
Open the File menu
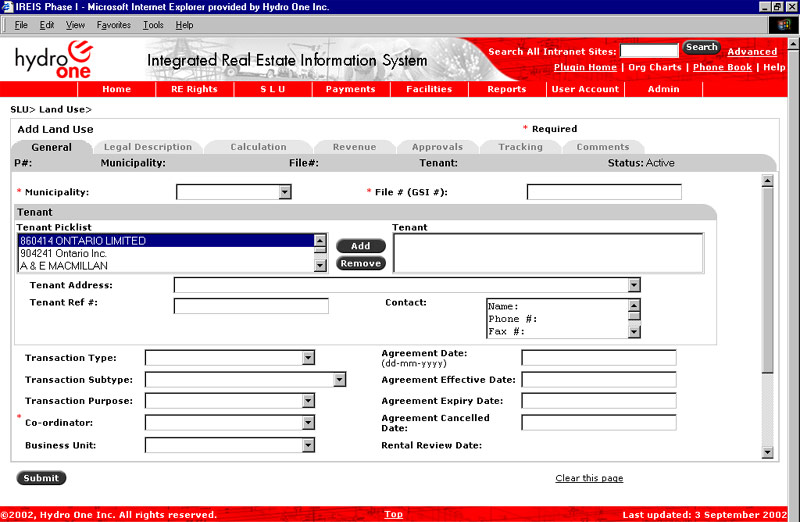[21, 25]
